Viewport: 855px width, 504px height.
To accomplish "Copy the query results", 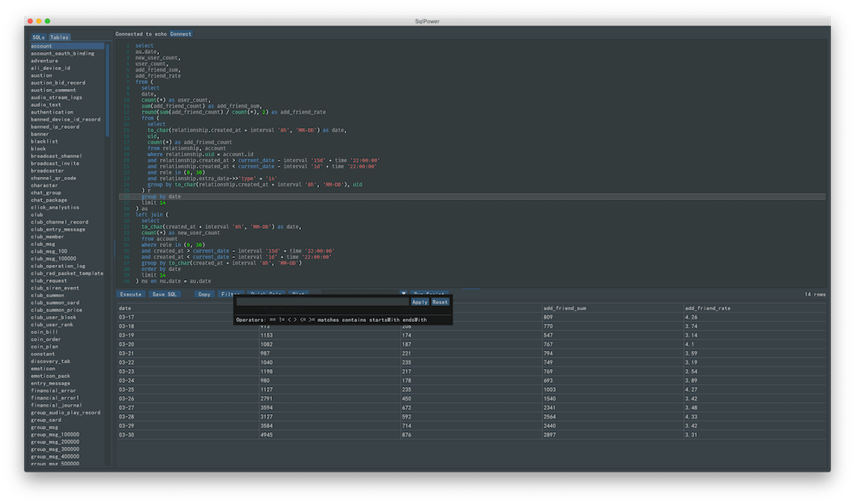I will [x=203, y=294].
